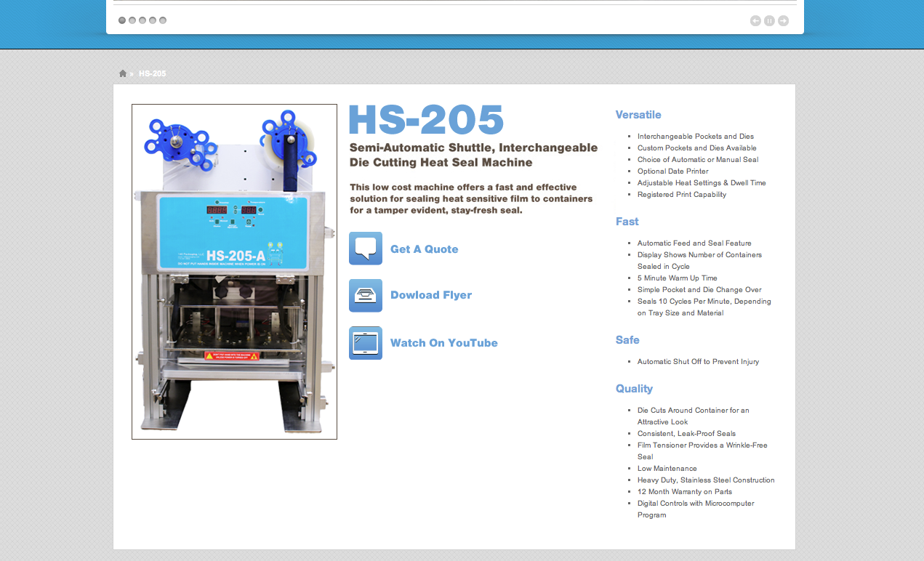Click the inbox tray Download Flyer icon
The image size is (924, 561).
(x=366, y=296)
